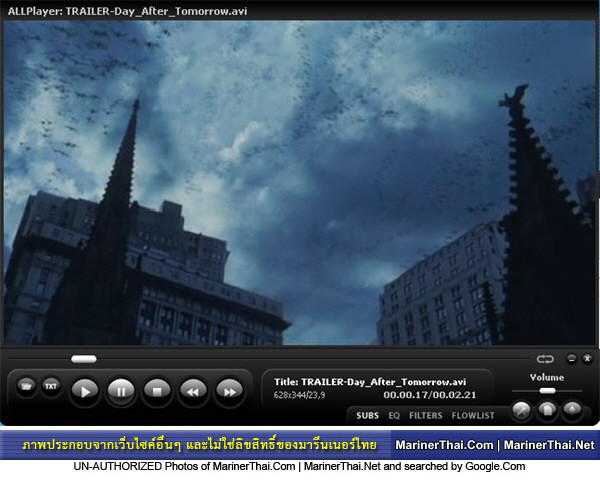Minimize the ALLPlayer window
Screen dimensions: 600x480
pos(571,359)
